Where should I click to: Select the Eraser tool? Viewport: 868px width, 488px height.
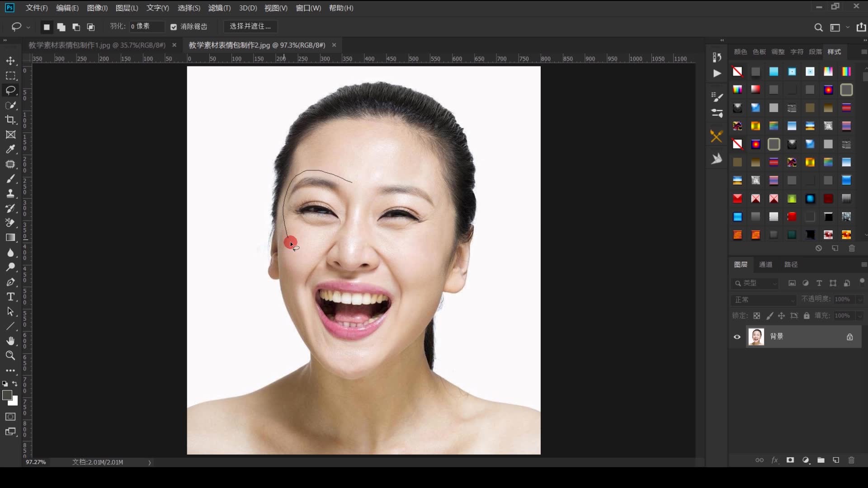click(x=10, y=223)
